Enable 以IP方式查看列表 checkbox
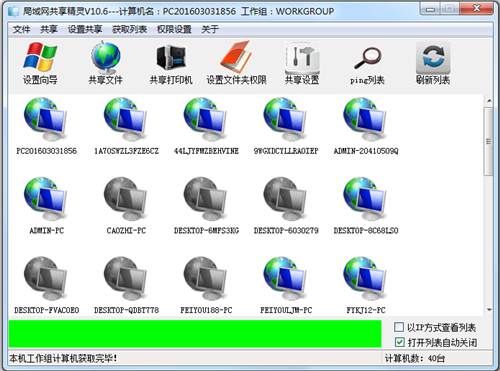This screenshot has height=371, width=500. (x=399, y=327)
